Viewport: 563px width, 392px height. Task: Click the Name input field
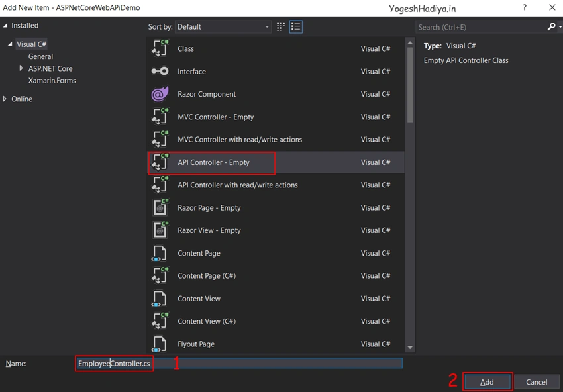(239, 364)
